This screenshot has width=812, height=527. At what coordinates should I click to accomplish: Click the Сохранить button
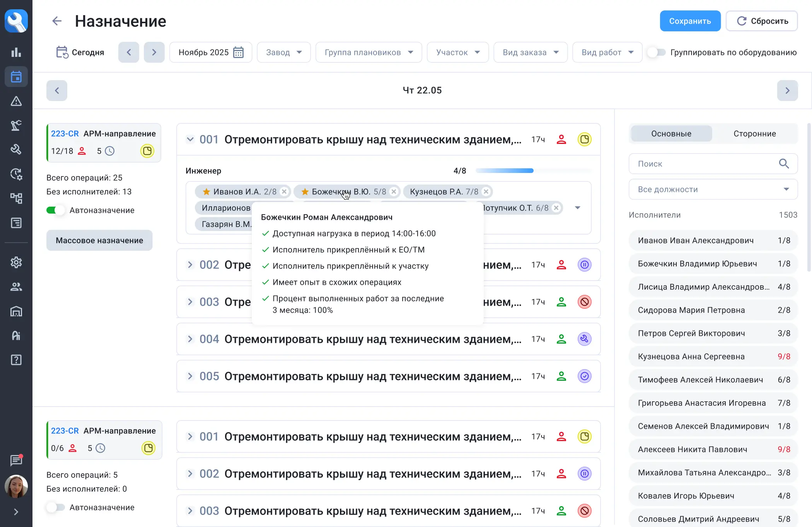pyautogui.click(x=690, y=21)
